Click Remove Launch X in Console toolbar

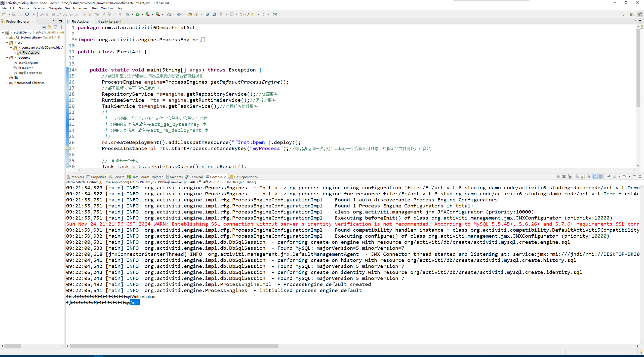564,176
